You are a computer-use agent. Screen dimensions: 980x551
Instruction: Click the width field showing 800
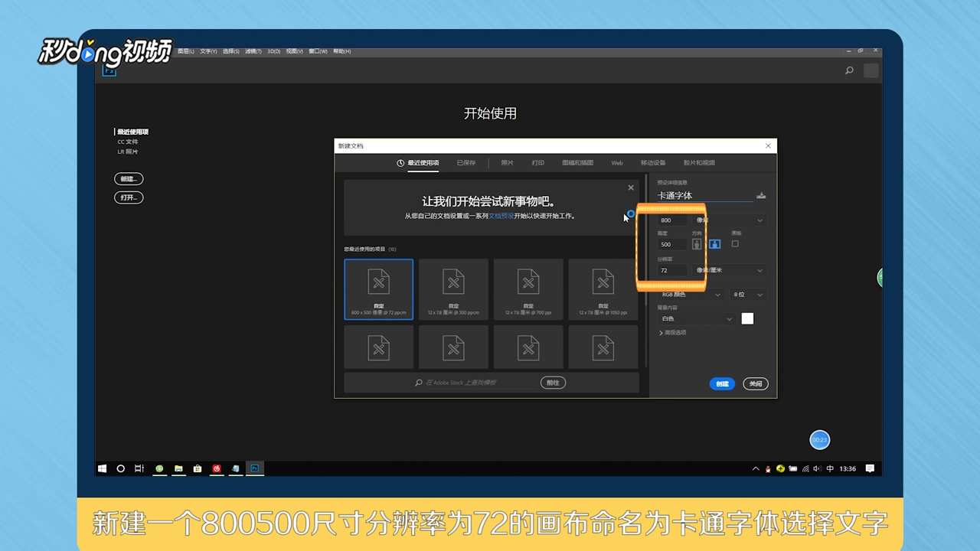(x=672, y=220)
